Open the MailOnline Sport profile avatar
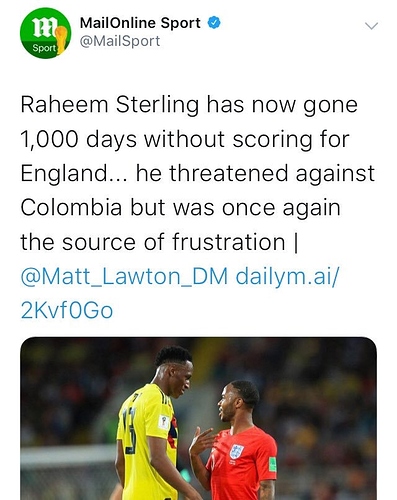397x500 pixels. coord(45,33)
